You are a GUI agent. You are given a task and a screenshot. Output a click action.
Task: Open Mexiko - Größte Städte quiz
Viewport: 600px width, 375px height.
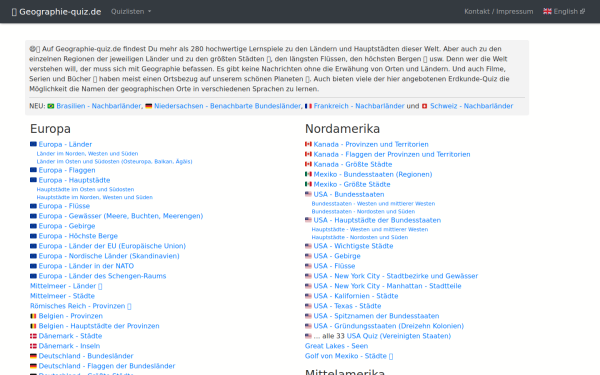point(352,184)
